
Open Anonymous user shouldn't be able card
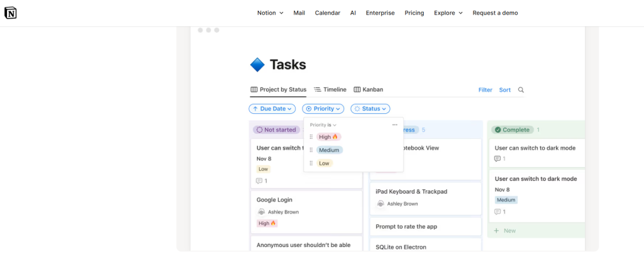click(x=306, y=244)
